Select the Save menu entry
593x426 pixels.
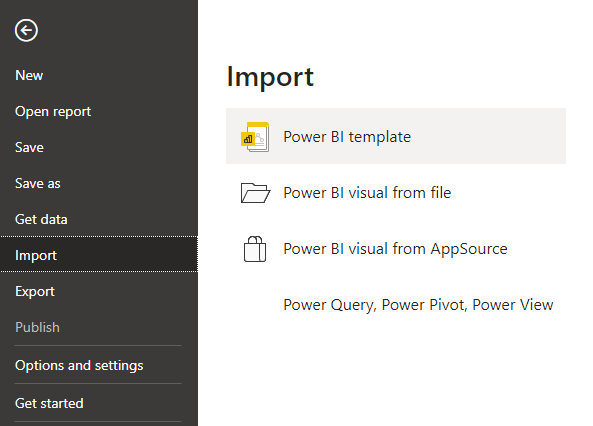(29, 147)
